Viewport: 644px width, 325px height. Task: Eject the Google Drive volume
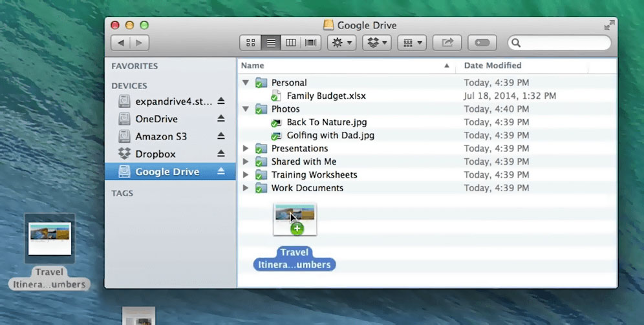click(220, 172)
